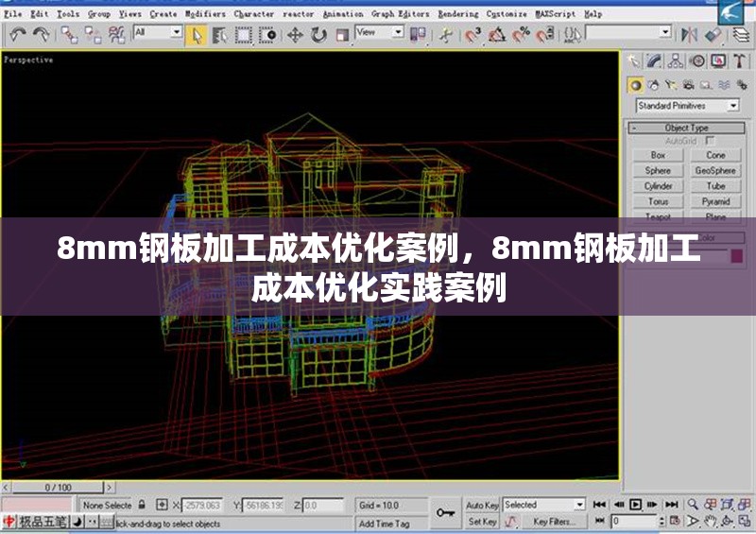Open the Modify command panel tab

tap(656, 61)
